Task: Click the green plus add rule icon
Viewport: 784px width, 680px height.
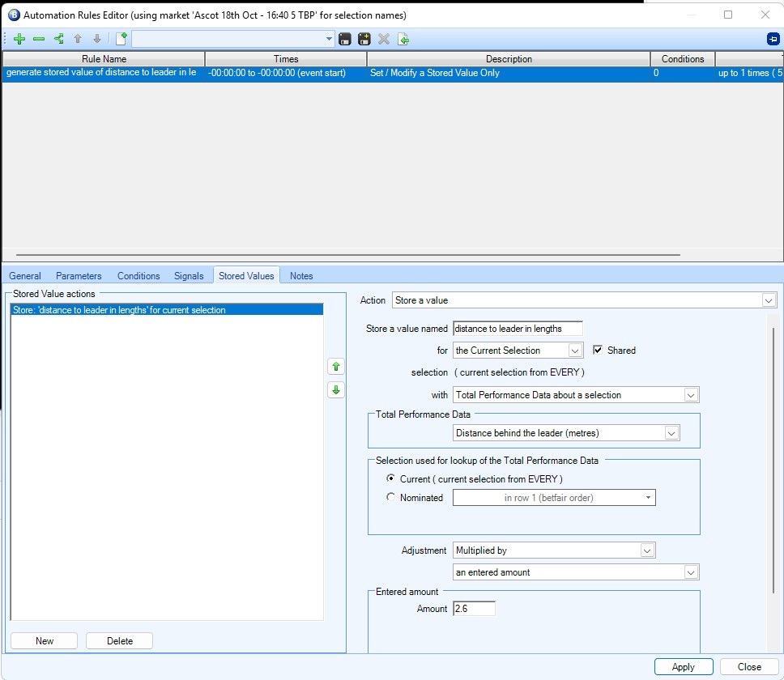Action: pyautogui.click(x=19, y=39)
